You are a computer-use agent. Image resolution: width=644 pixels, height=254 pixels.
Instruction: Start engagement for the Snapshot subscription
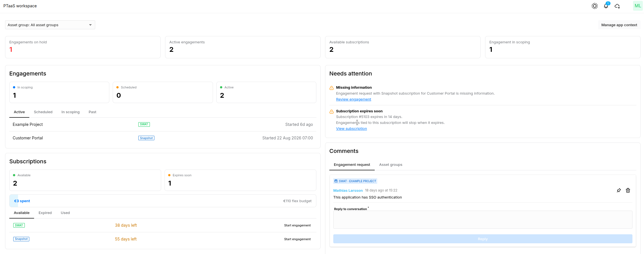[x=297, y=239]
